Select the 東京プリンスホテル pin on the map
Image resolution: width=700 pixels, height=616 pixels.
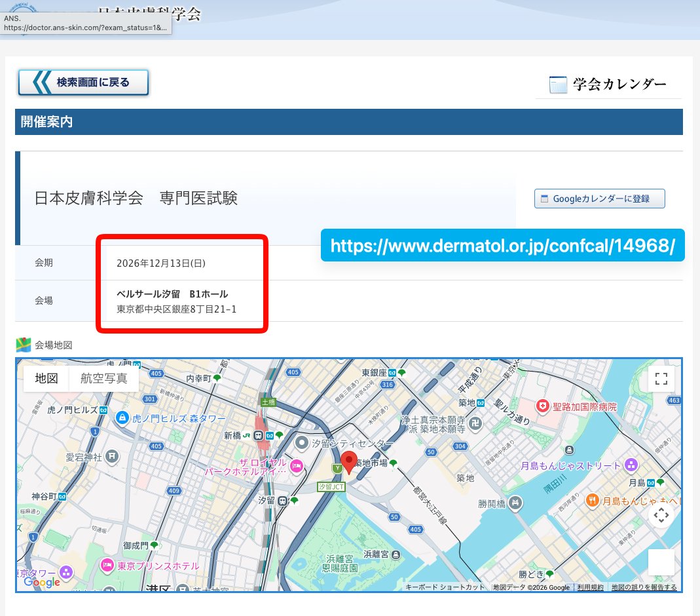107,564
